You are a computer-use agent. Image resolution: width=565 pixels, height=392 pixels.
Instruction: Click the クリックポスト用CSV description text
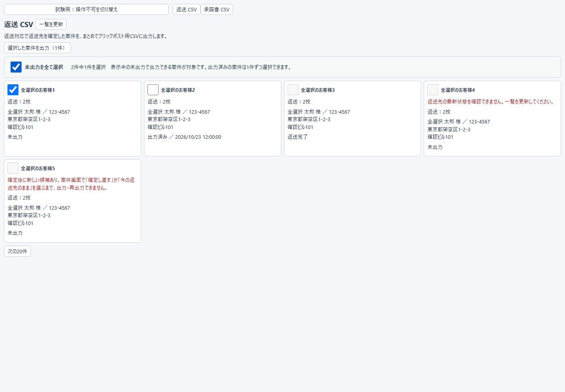86,36
